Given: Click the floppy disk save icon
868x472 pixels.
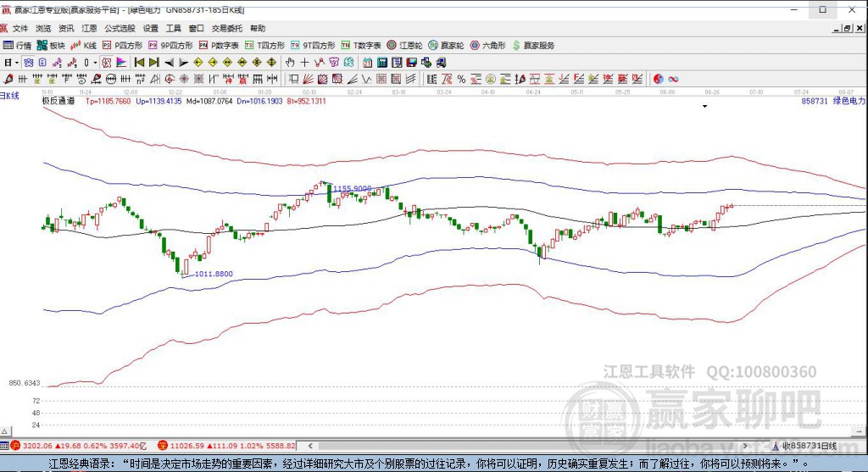Looking at the screenshot, I should coord(411,63).
